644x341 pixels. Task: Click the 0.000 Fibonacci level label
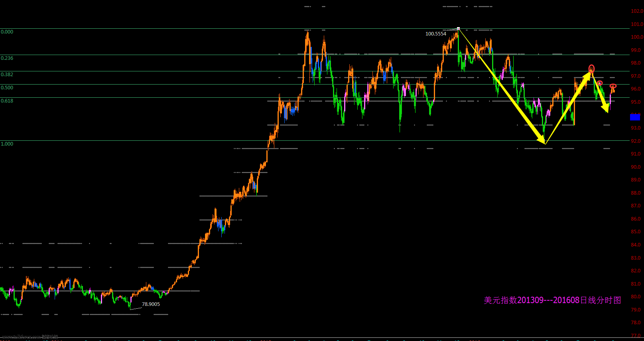coord(7,32)
